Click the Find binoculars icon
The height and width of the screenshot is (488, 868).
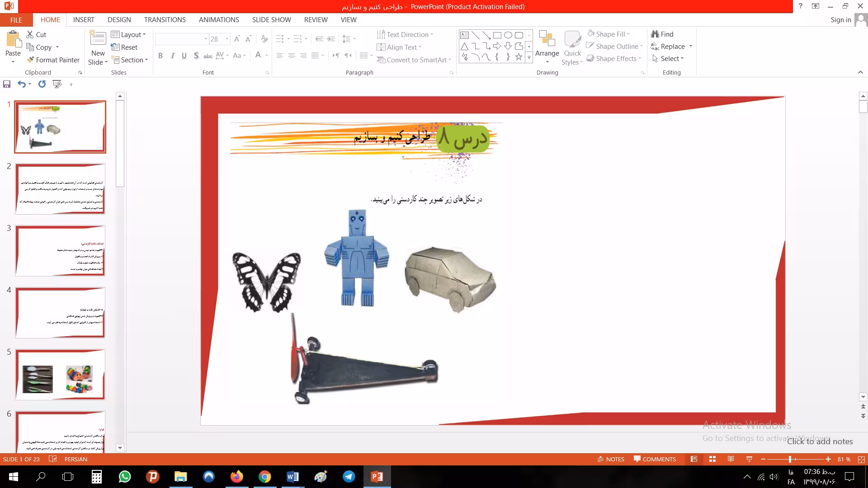[655, 34]
